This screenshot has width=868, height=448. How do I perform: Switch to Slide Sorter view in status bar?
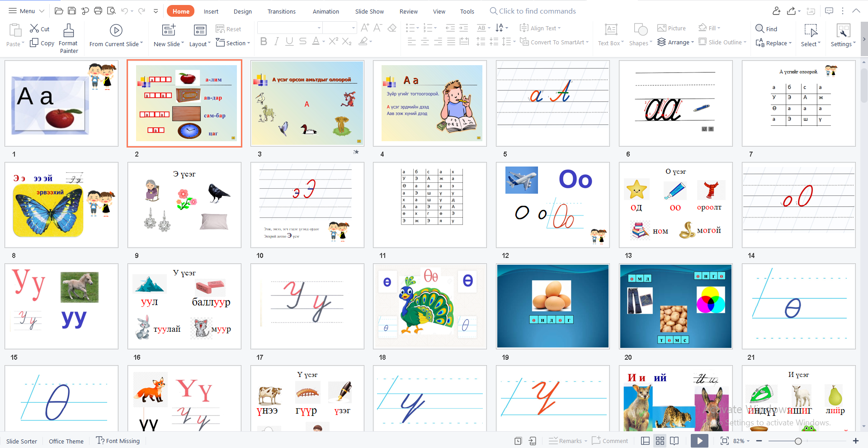pyautogui.click(x=660, y=441)
